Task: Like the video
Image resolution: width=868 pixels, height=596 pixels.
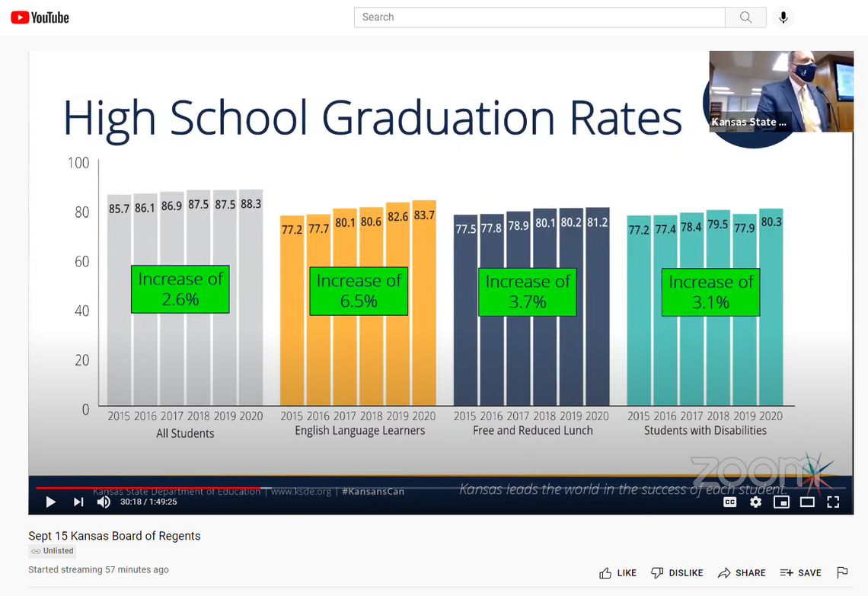Action: (x=617, y=572)
